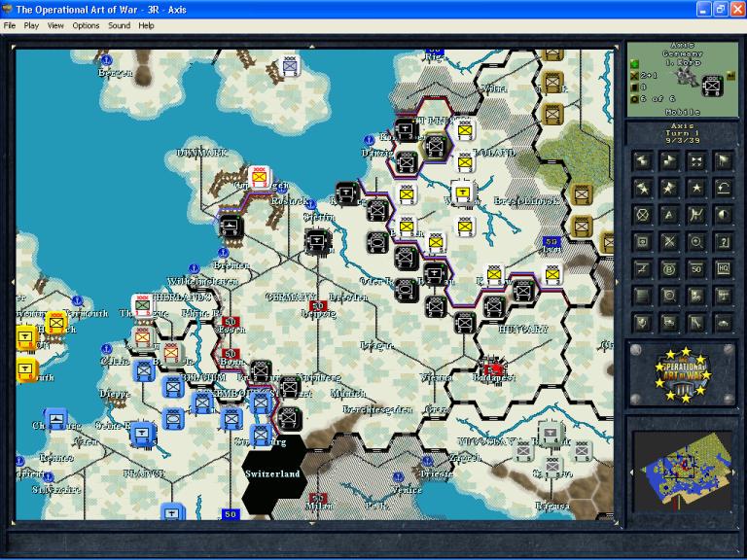The height and width of the screenshot is (560, 747).
Task: Select the white unit counter in Norway
Action: (x=290, y=66)
